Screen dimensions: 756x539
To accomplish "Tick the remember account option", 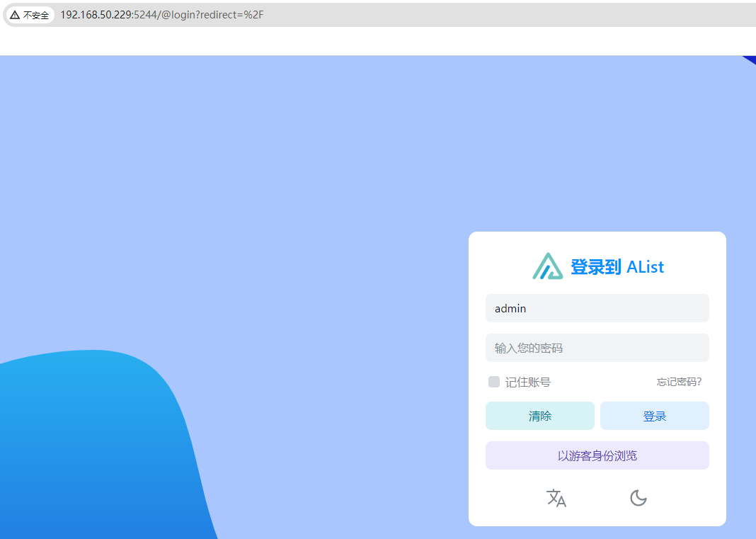I will 493,382.
